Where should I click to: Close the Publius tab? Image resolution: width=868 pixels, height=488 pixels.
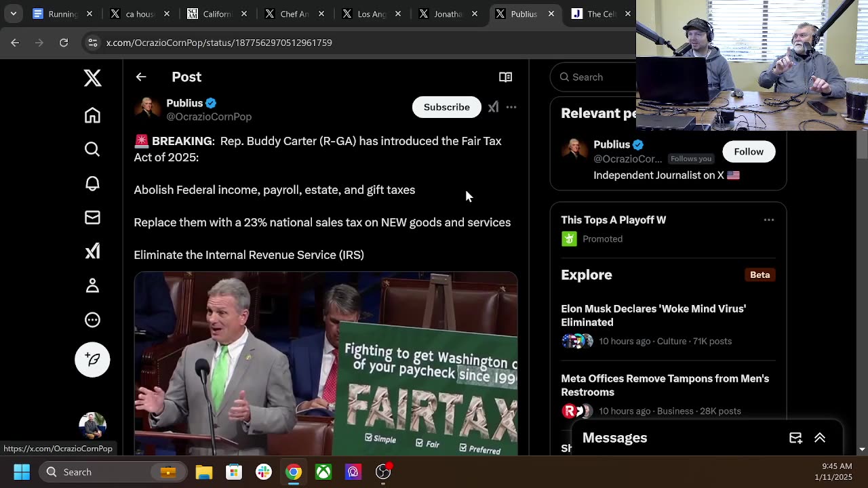click(x=551, y=14)
